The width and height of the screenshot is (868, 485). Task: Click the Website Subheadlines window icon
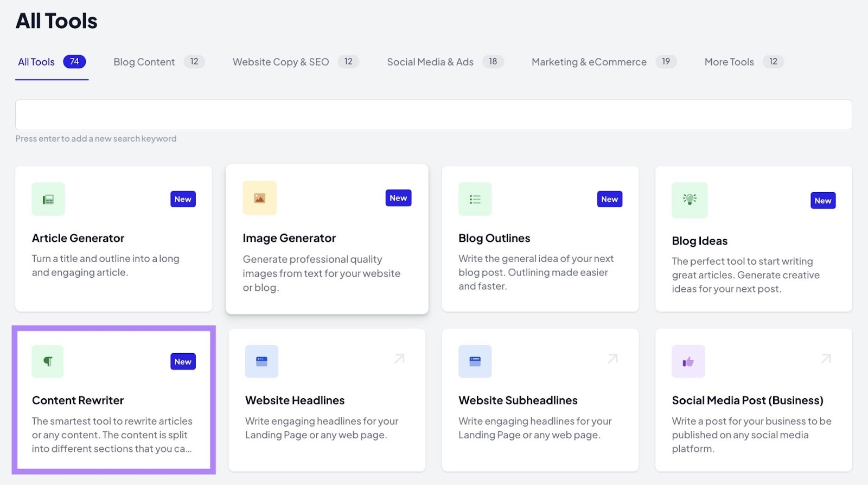pos(475,361)
